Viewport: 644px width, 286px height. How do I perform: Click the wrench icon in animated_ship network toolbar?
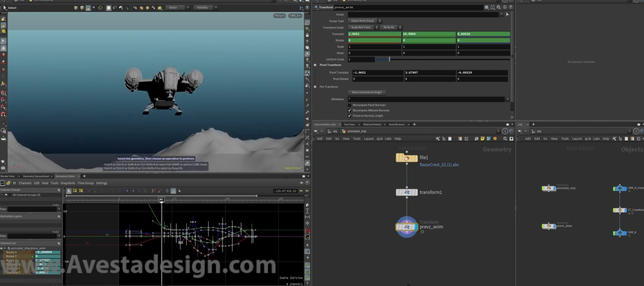438,139
